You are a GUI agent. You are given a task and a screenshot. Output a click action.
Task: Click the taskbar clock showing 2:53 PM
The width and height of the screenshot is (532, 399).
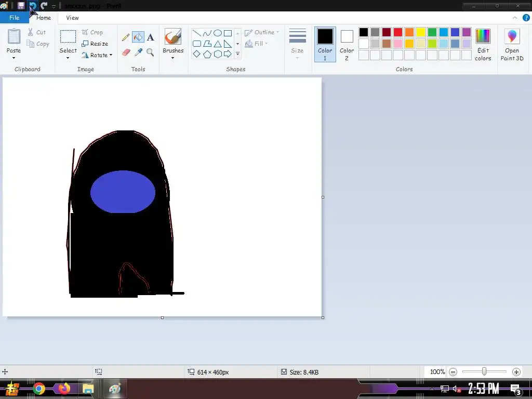click(483, 389)
